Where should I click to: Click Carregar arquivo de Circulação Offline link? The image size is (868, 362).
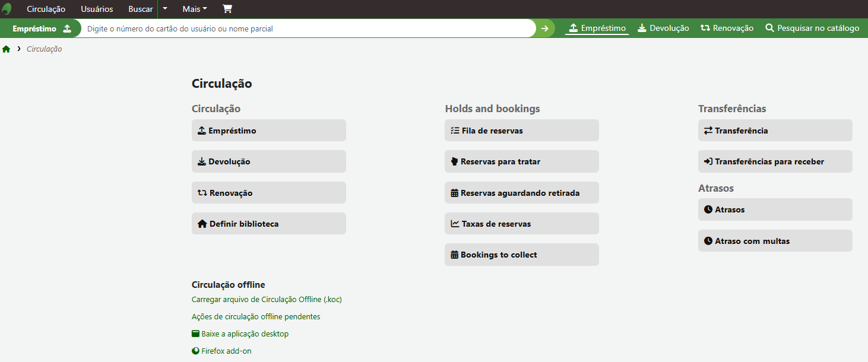click(267, 300)
